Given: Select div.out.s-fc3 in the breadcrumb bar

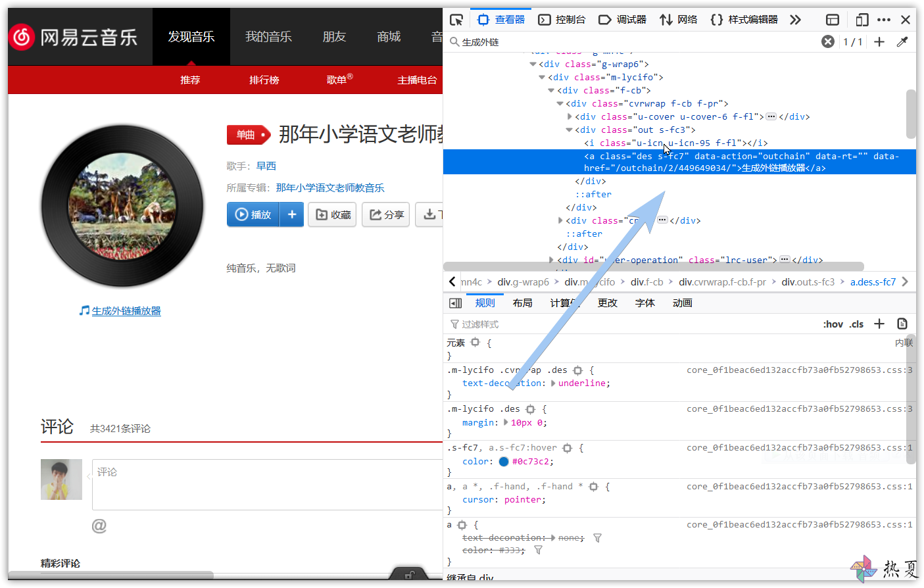Looking at the screenshot, I should click(808, 282).
